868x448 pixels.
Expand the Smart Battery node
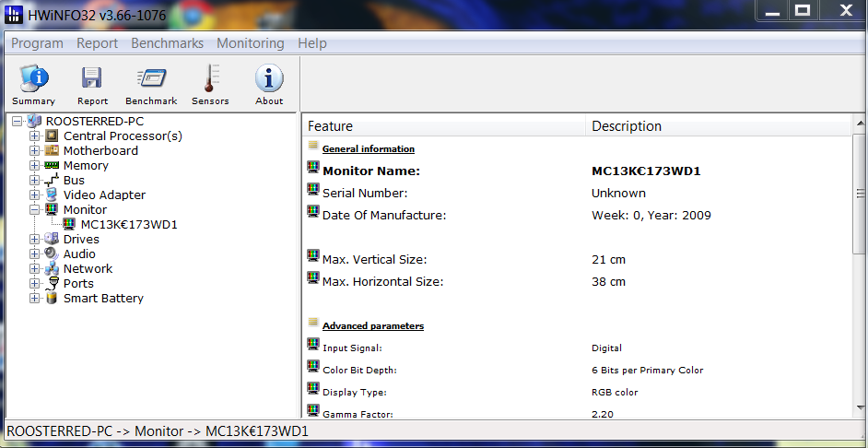(x=35, y=298)
